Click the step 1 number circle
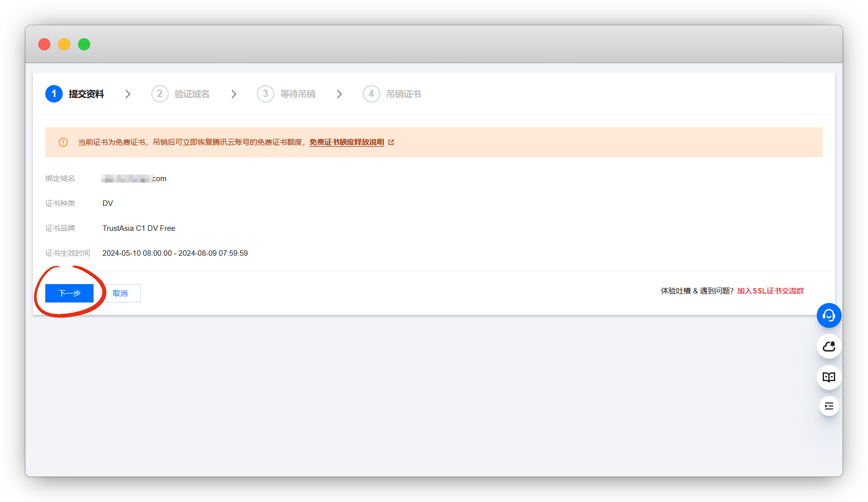Image resolution: width=868 pixels, height=502 pixels. 54,94
